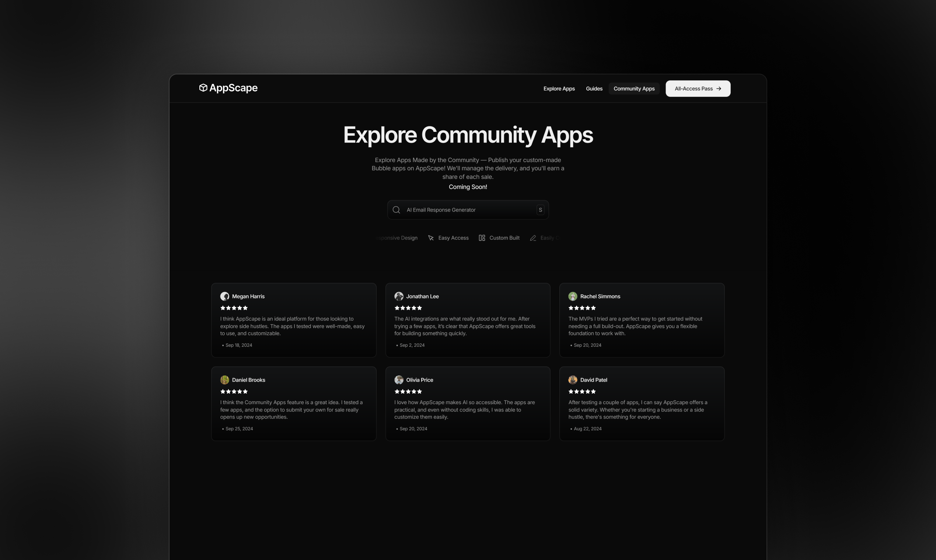The width and height of the screenshot is (936, 560).
Task: Go to the Guides page
Action: click(x=594, y=89)
